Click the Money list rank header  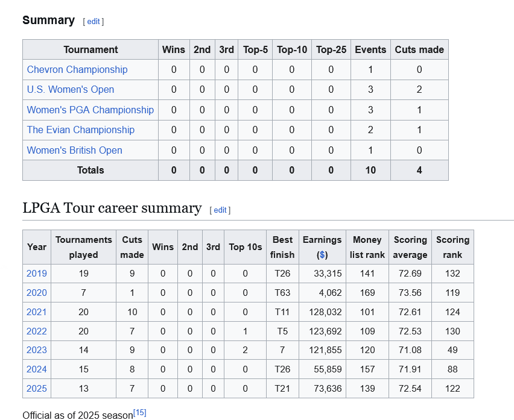(x=367, y=248)
